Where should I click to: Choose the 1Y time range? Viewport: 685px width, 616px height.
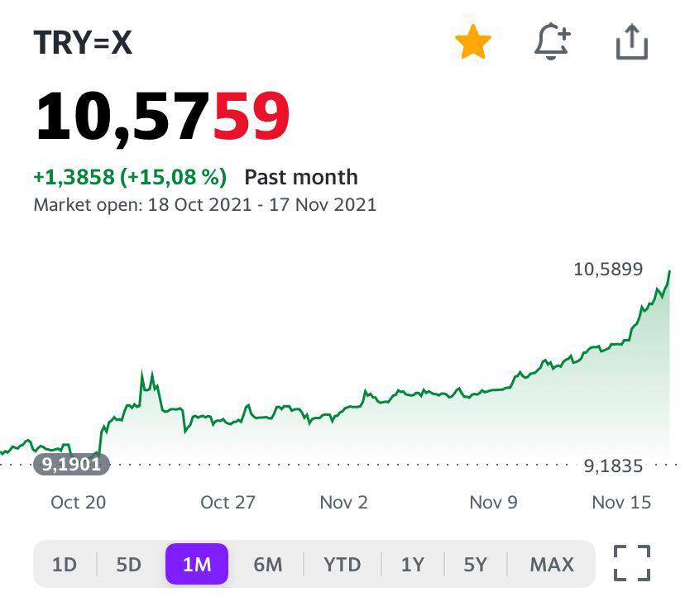(x=412, y=565)
